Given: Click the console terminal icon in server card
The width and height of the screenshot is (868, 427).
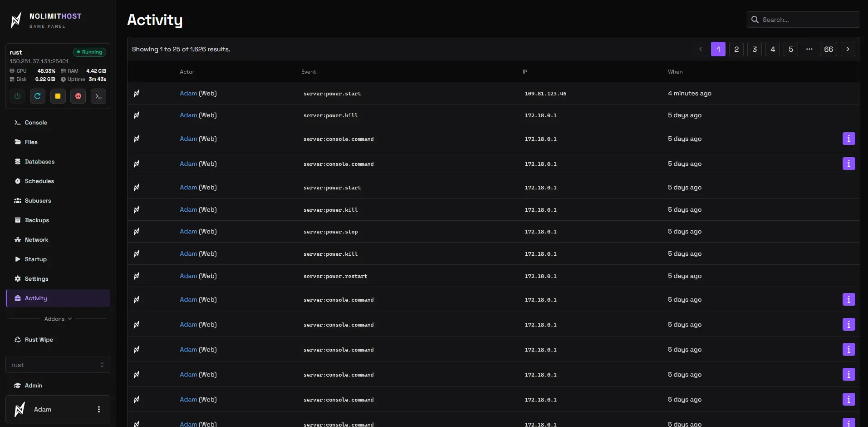Looking at the screenshot, I should point(98,96).
